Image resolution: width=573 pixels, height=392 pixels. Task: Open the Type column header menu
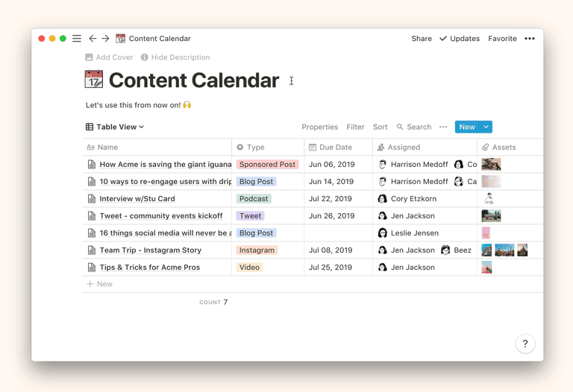pyautogui.click(x=256, y=148)
